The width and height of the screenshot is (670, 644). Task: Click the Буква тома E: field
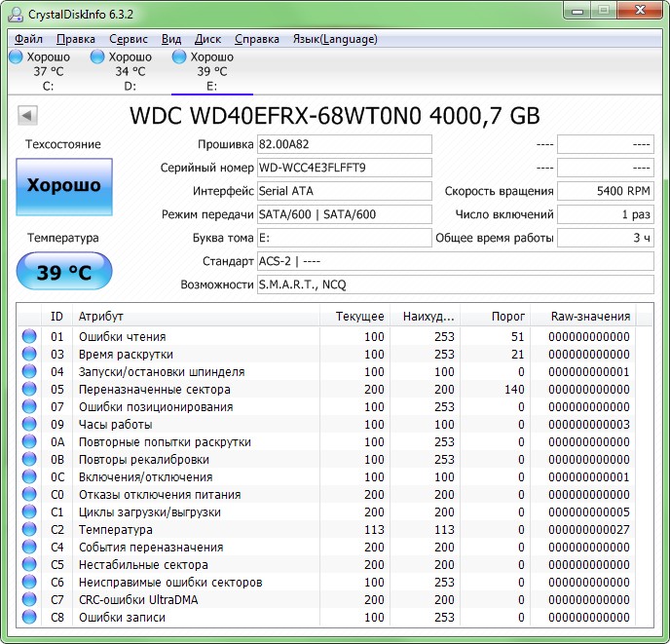coord(345,238)
